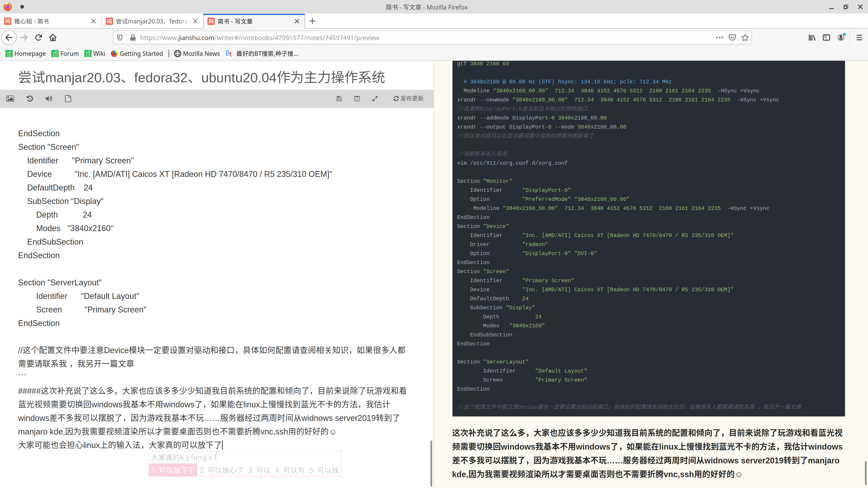This screenshot has height=488, width=868.
Task: Open the page actions three-dots menu
Action: click(x=719, y=38)
